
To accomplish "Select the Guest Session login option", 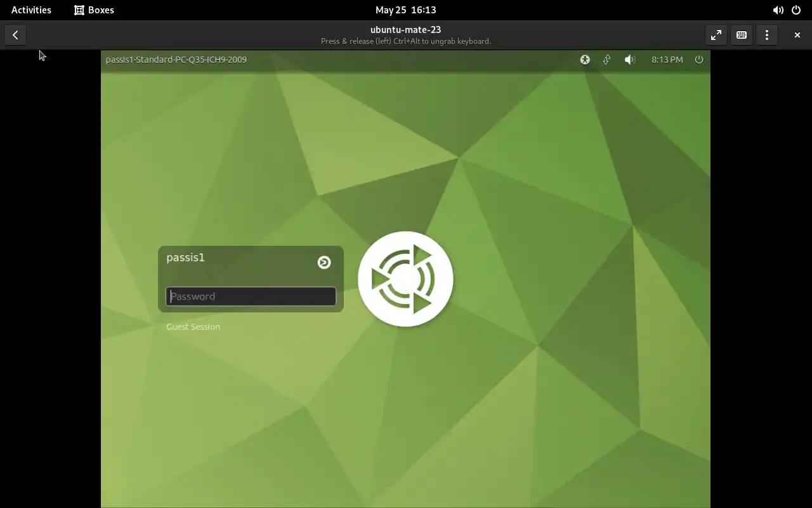I will click(193, 326).
